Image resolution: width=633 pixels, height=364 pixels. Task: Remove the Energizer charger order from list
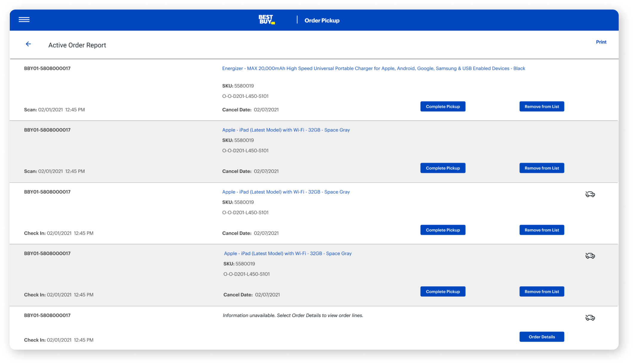[x=541, y=107]
